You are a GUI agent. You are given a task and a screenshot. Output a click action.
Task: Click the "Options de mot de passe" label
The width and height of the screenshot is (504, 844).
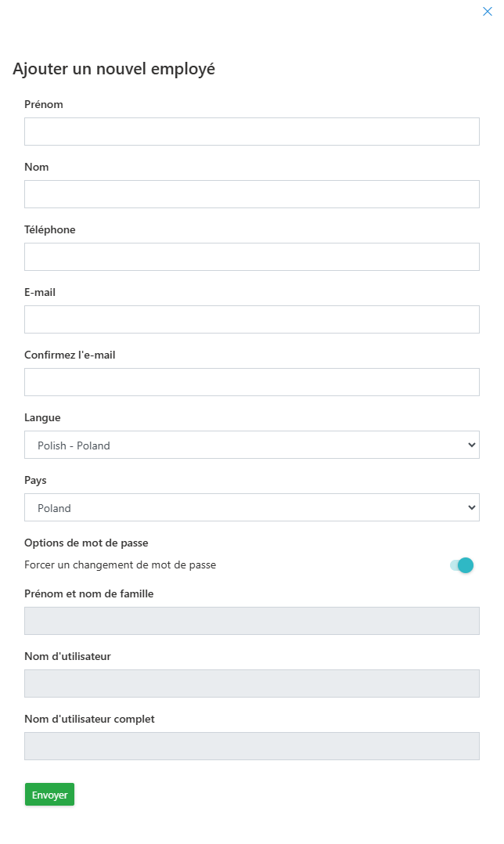tap(86, 543)
